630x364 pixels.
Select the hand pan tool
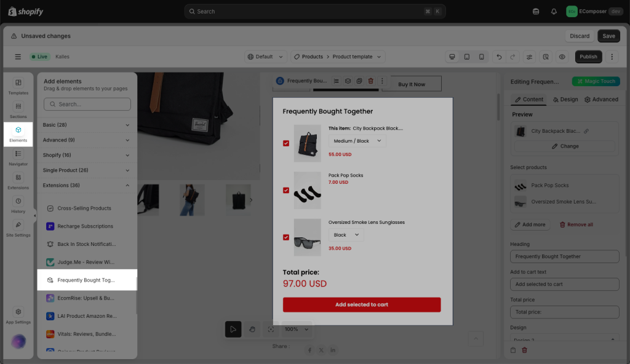[252, 330]
